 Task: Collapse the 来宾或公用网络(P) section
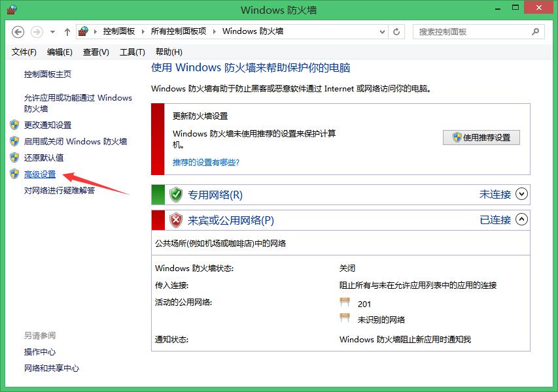(x=521, y=220)
